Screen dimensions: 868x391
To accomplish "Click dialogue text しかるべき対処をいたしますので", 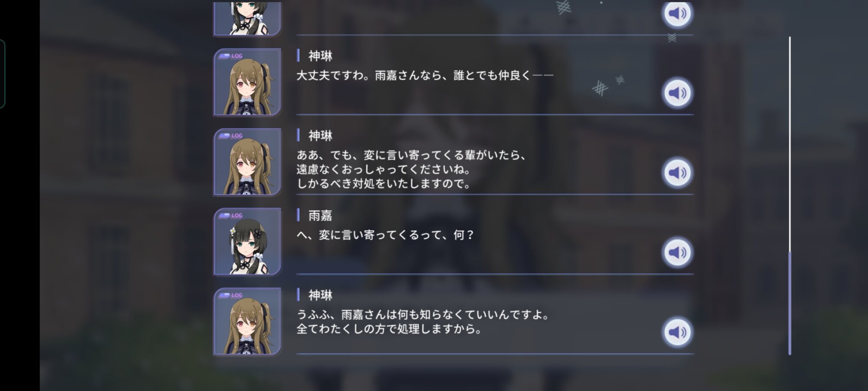I will [x=384, y=184].
